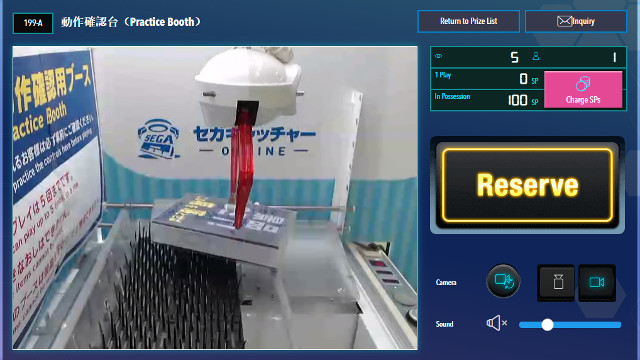Open the Inquiry page
640x360 pixels.
(576, 21)
